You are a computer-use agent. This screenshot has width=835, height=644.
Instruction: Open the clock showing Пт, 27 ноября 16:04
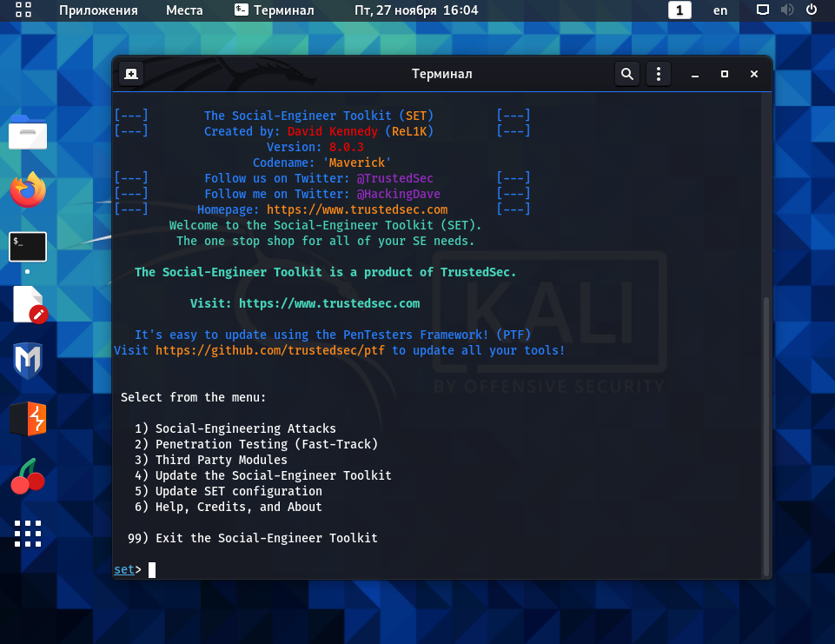416,10
